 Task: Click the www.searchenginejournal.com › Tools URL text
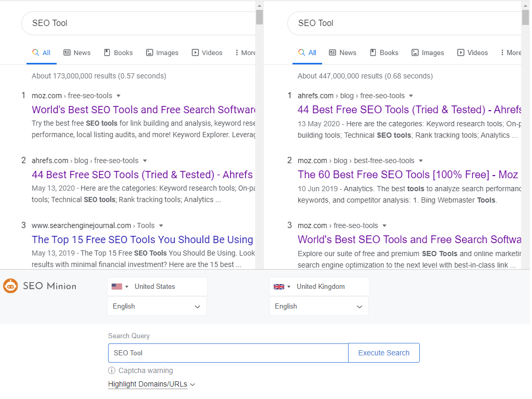click(93, 225)
